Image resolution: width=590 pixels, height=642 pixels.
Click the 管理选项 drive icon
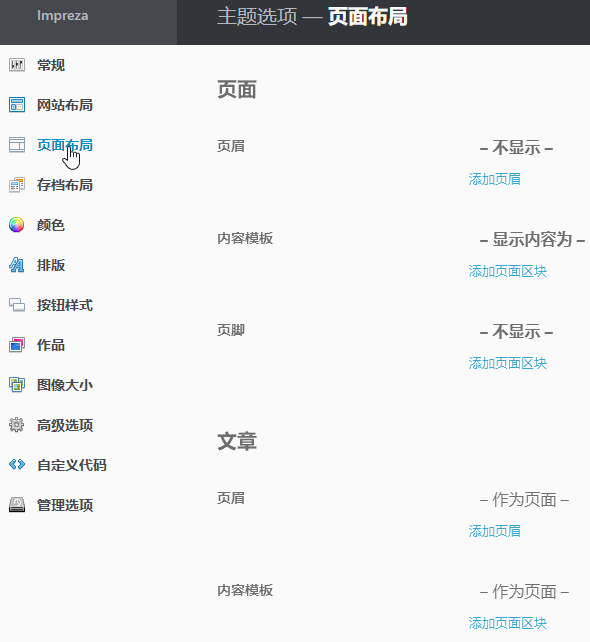tap(17, 504)
